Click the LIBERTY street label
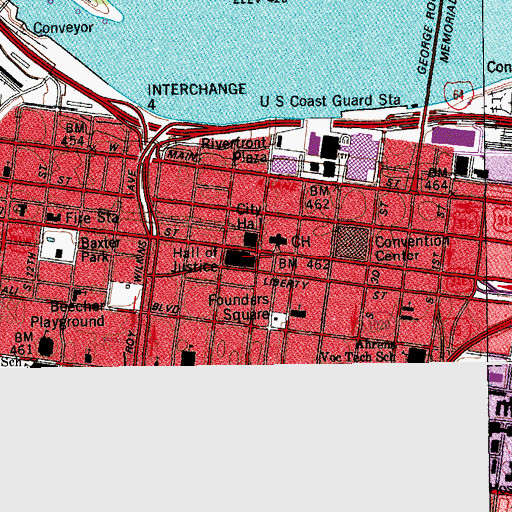This screenshot has width=512, height=512. pyautogui.click(x=286, y=283)
